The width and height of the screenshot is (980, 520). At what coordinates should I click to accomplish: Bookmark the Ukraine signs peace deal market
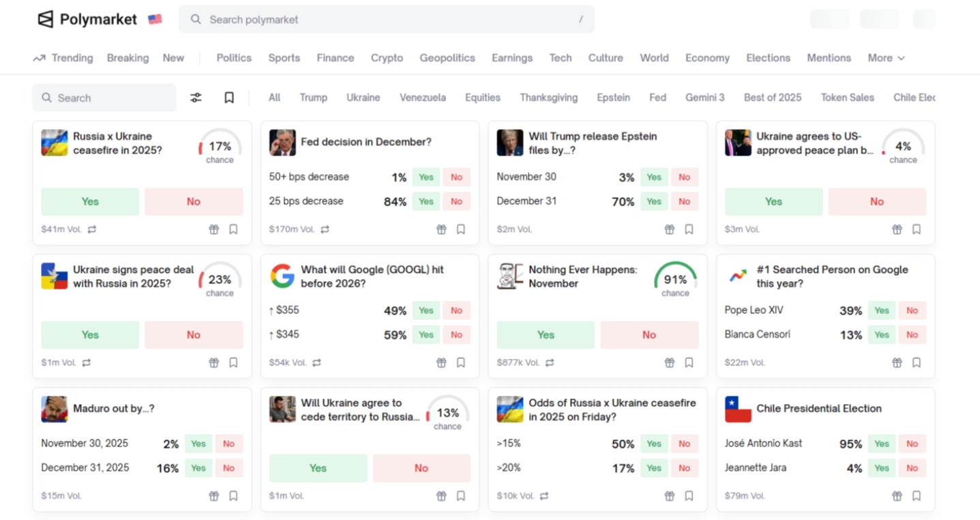tap(233, 362)
